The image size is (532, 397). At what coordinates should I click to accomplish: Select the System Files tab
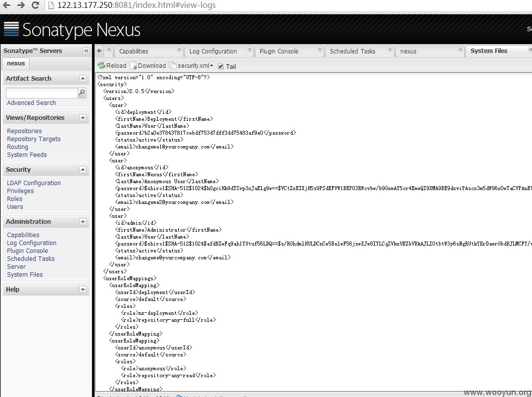[x=489, y=51]
